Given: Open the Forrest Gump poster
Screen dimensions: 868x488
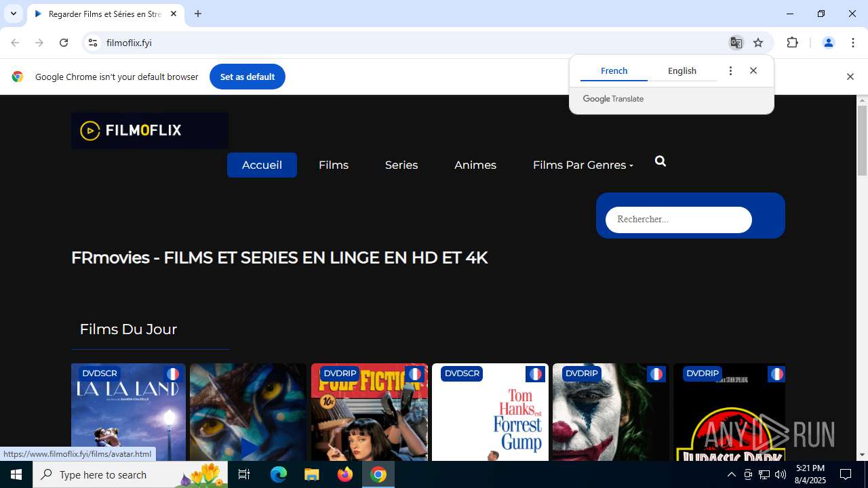Looking at the screenshot, I should 490,412.
